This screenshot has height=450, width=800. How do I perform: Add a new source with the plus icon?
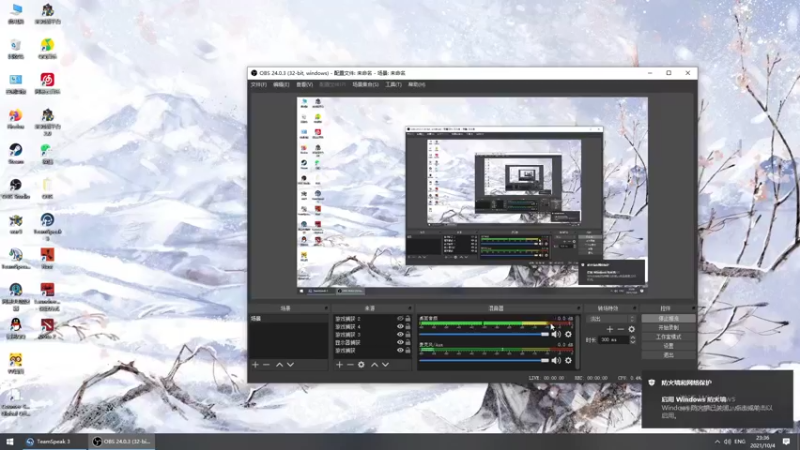coord(339,365)
